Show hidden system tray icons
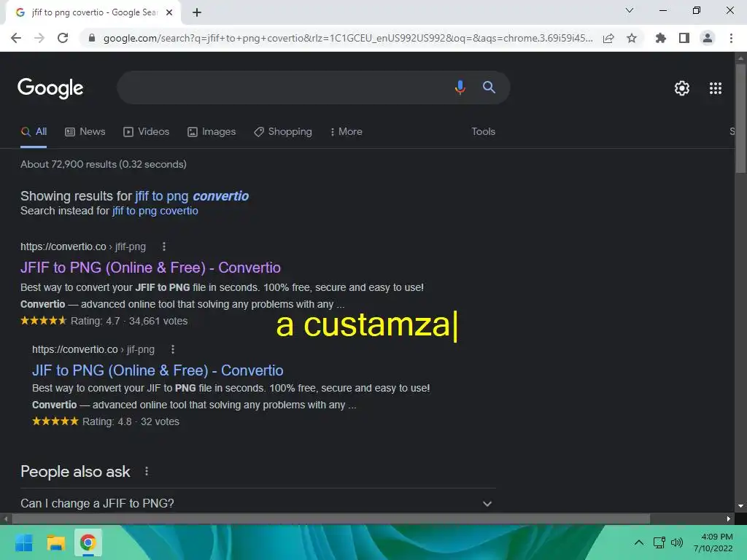 pos(639,542)
